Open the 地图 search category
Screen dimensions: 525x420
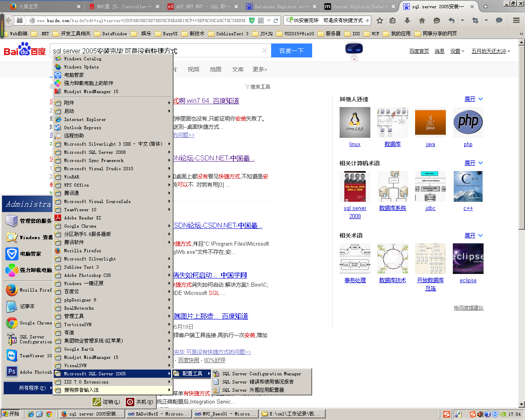pyautogui.click(x=216, y=69)
